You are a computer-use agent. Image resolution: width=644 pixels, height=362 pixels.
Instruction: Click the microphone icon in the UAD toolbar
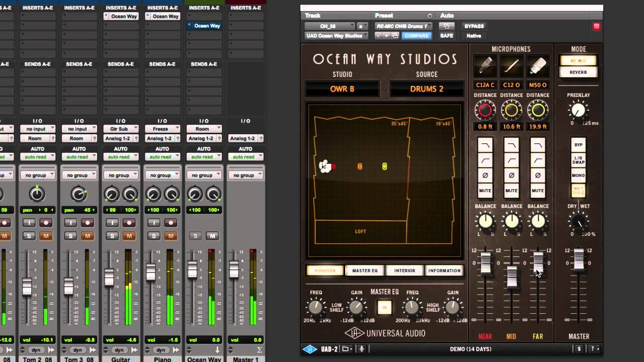click(361, 349)
